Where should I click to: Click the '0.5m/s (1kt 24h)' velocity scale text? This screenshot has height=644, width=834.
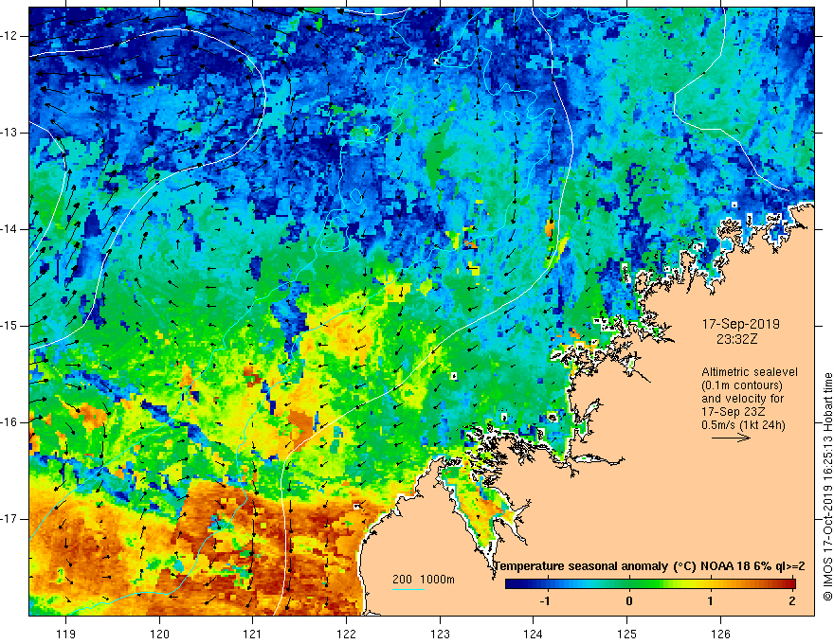[743, 425]
